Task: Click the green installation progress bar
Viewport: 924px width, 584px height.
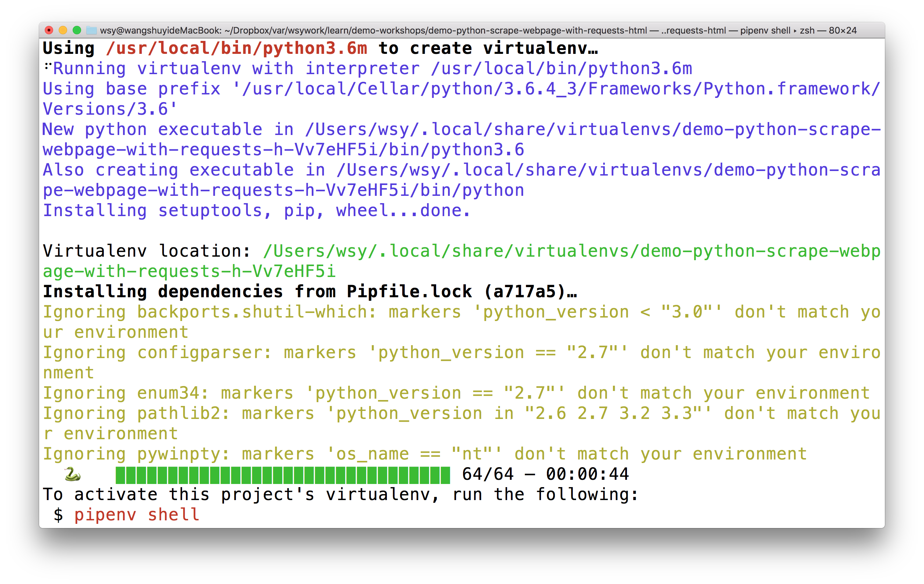Action: point(282,475)
